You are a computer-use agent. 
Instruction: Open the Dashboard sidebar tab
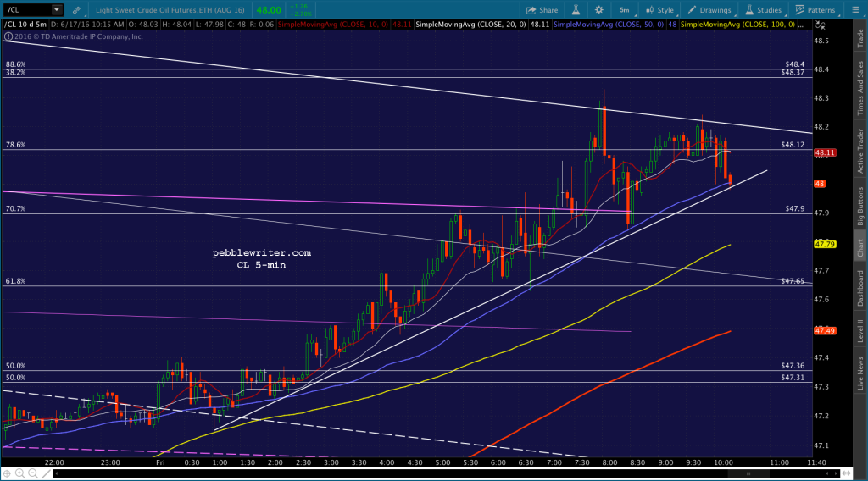coord(860,288)
